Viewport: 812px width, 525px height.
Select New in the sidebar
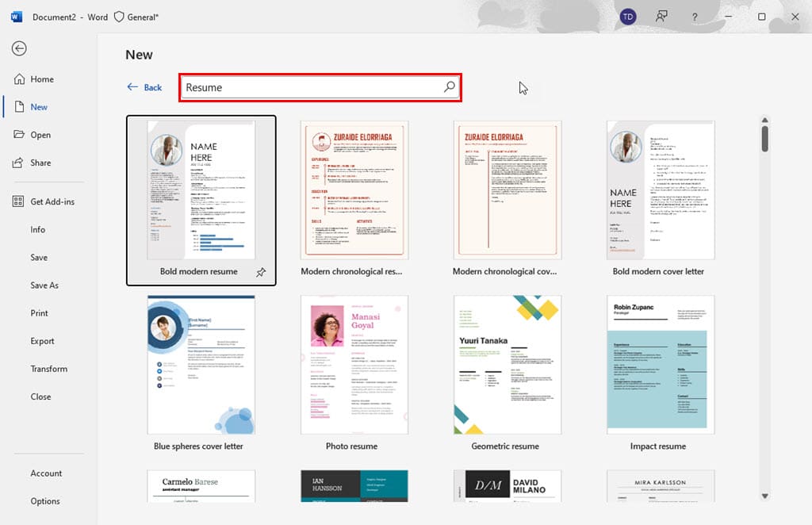point(39,107)
